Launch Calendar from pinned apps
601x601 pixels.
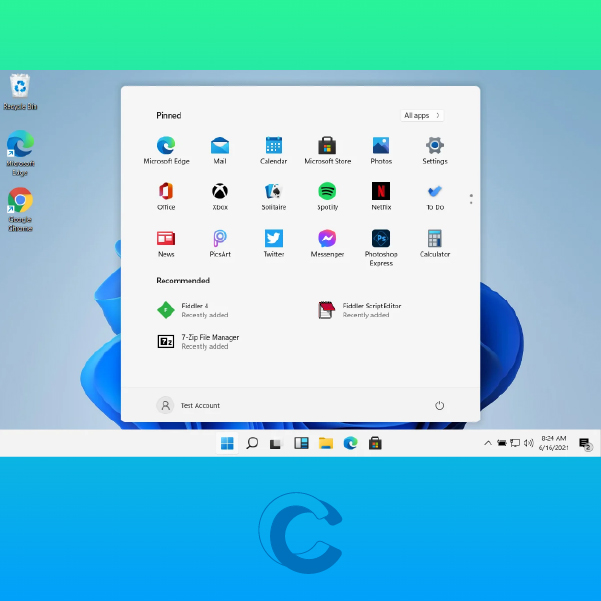274,150
